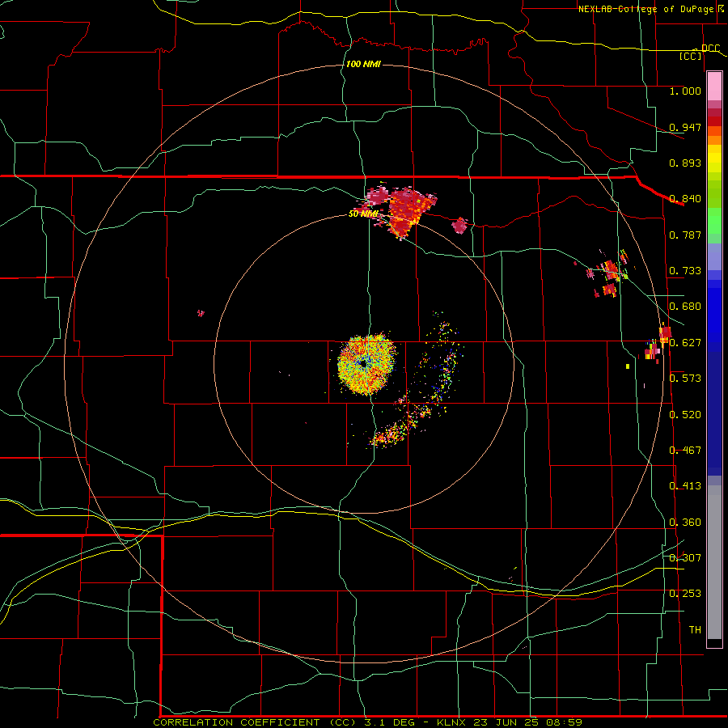Screen dimensions: 728x728
Task: Click the tiny pink echo west of the radar
Action: [x=201, y=313]
